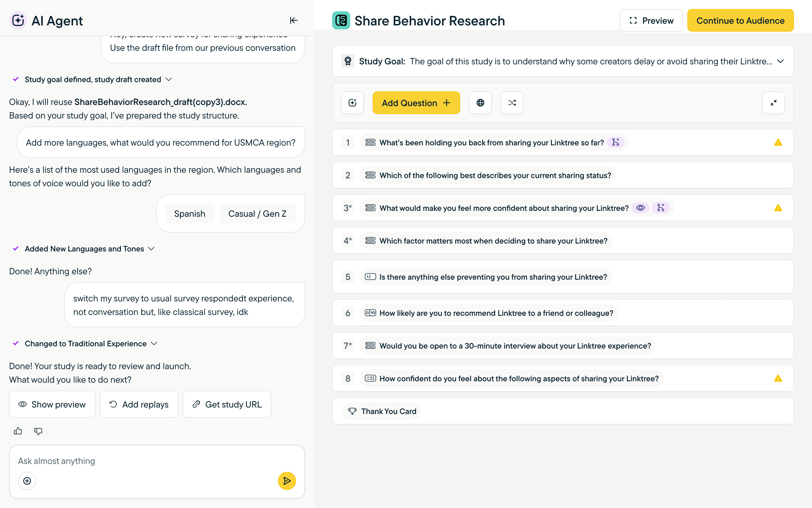The image size is (812, 508).
Task: Click question type icon of question 4
Action: pyautogui.click(x=370, y=240)
